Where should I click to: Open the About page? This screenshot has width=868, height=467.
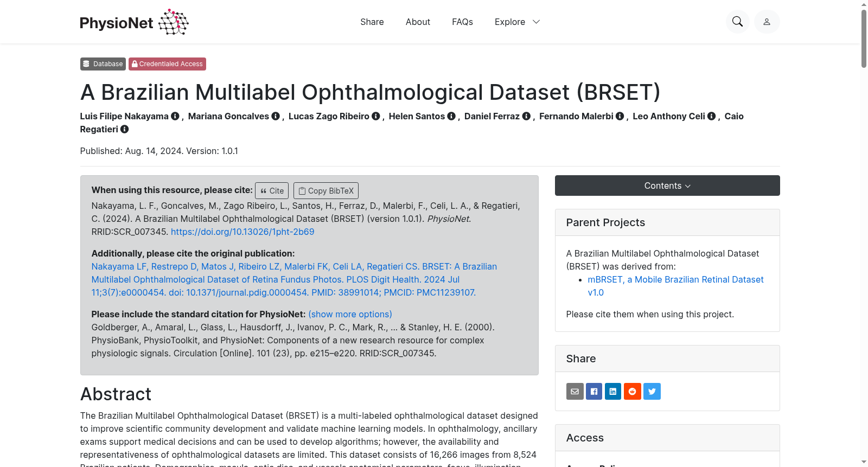(418, 22)
